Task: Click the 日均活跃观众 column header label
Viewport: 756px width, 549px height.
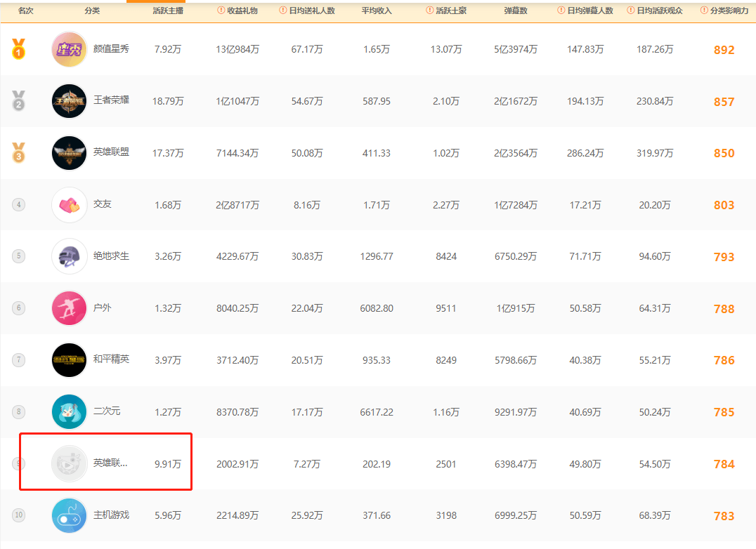Action: pos(660,11)
